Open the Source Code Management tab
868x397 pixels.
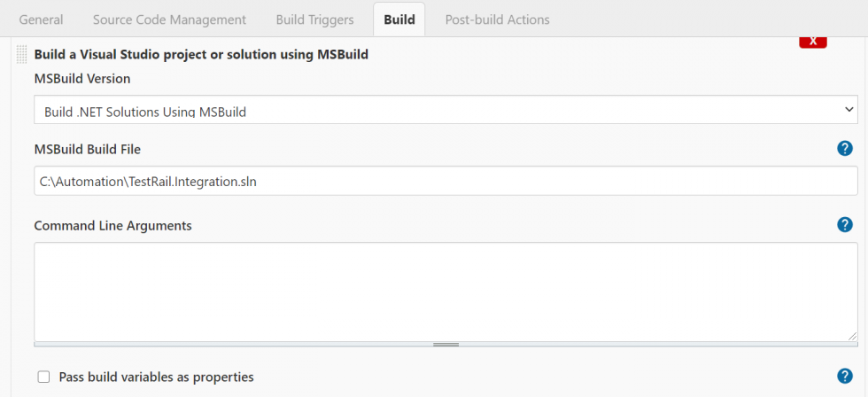click(x=169, y=19)
